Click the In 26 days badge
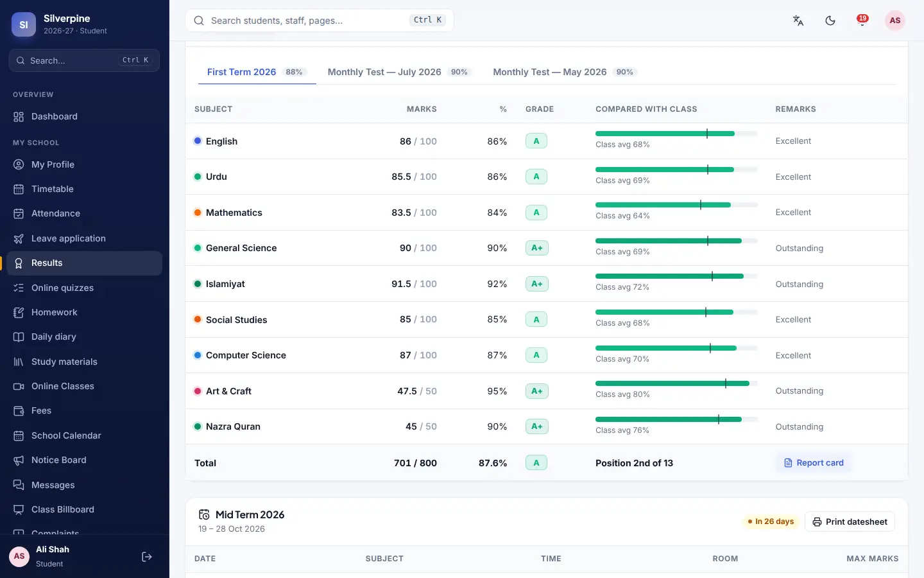924x578 pixels. (771, 521)
